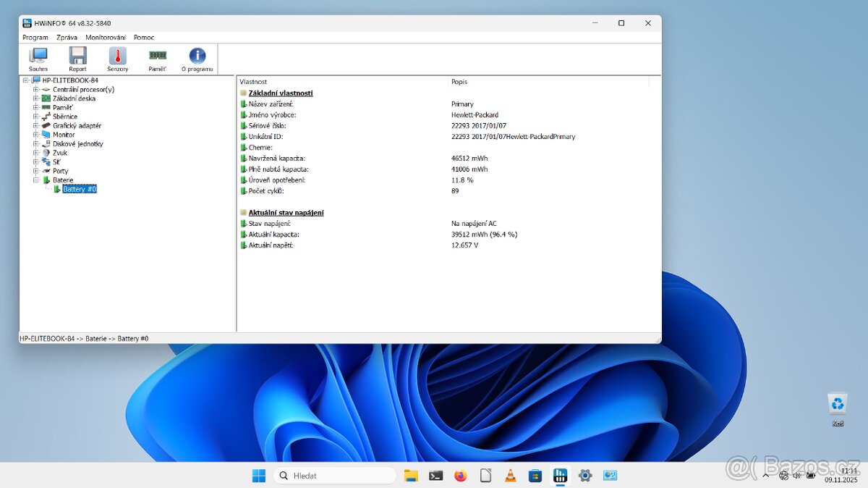The image size is (868, 488).
Task: Click the HWiNFO icon in the taskbar
Action: pyautogui.click(x=561, y=475)
